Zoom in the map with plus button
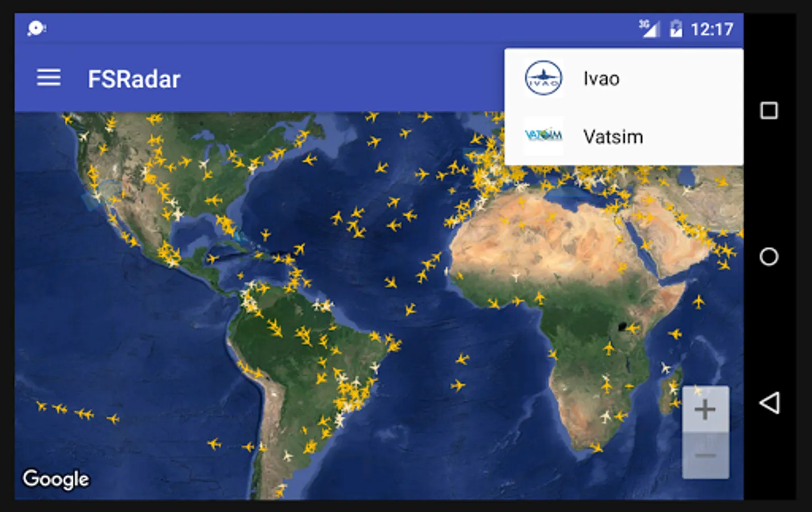 (x=705, y=409)
